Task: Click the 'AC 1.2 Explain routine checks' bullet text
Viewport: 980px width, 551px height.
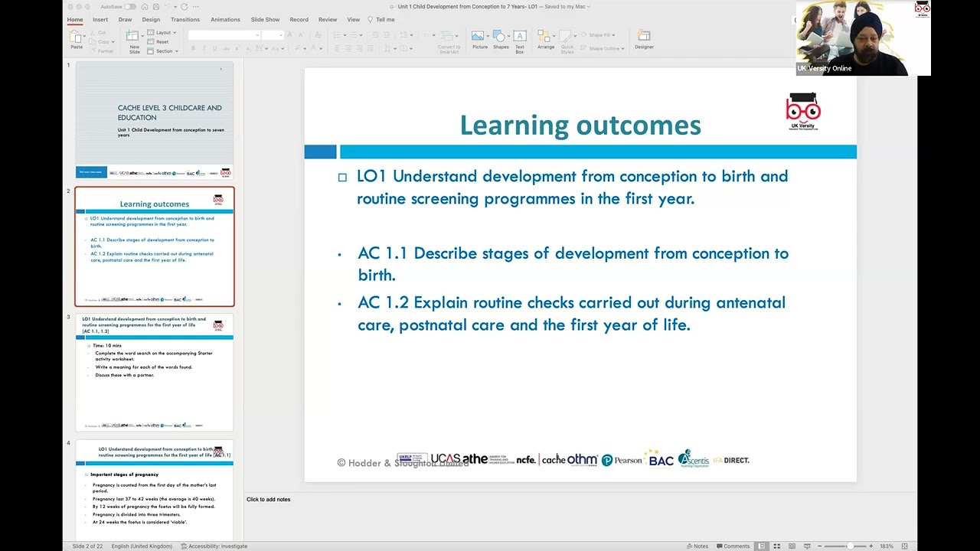Action: pos(571,314)
